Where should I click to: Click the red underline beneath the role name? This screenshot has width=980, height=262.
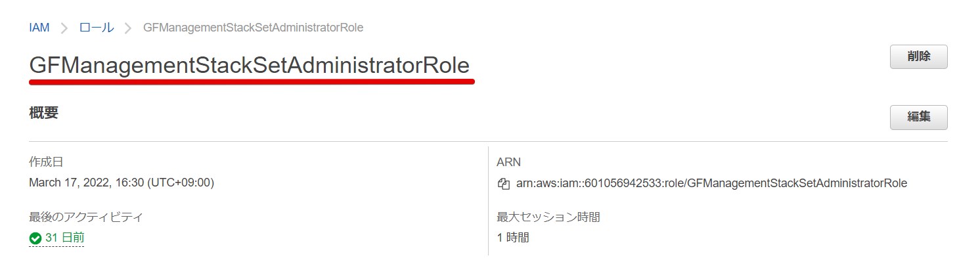[x=252, y=82]
